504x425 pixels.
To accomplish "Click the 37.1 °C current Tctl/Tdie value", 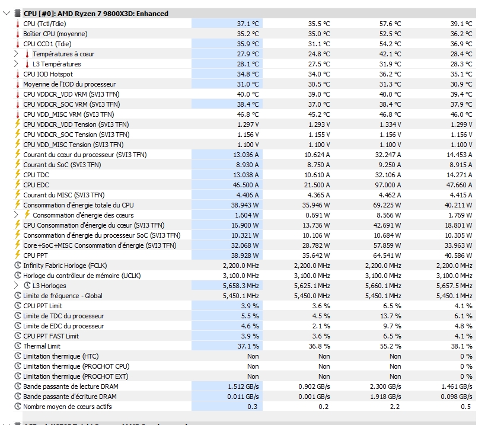I will tap(248, 24).
